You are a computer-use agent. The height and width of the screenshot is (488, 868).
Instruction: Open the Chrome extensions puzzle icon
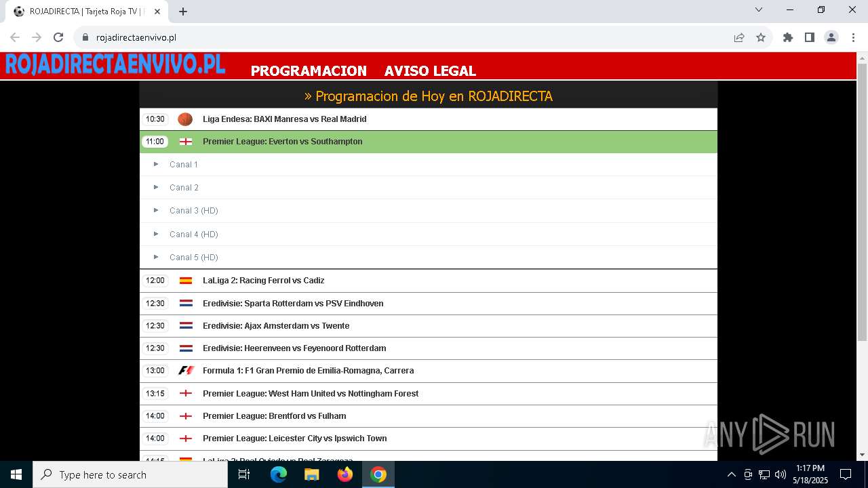[x=788, y=37]
